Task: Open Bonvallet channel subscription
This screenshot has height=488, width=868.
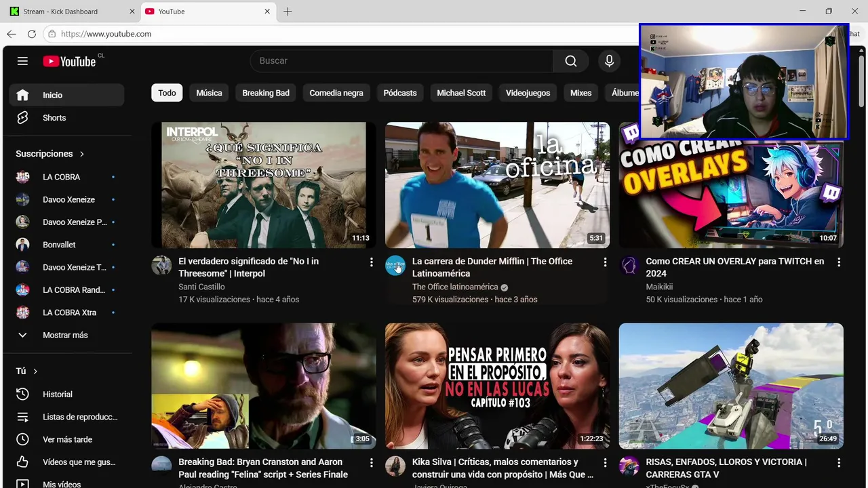Action: [x=66, y=245]
